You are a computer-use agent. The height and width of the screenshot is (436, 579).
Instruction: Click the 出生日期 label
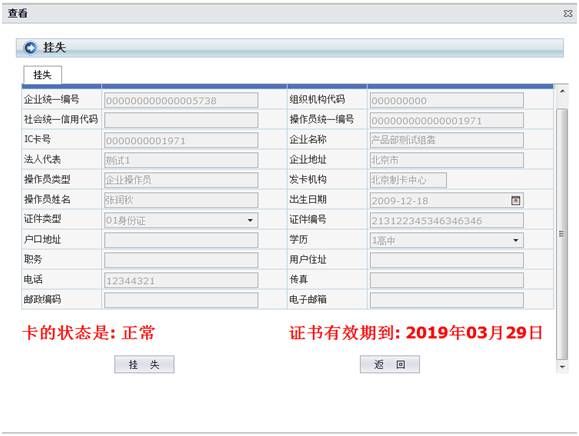click(308, 199)
